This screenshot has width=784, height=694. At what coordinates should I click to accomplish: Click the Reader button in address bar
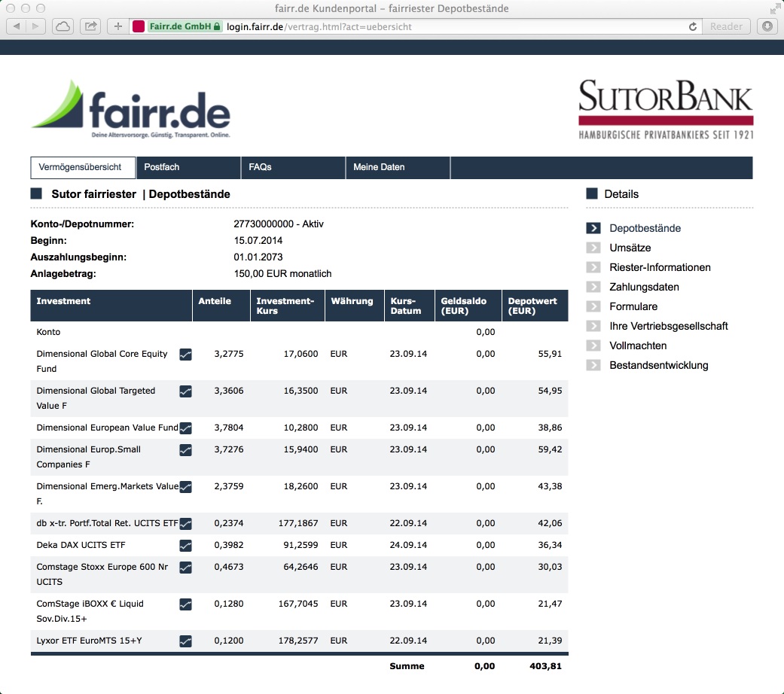click(x=726, y=26)
